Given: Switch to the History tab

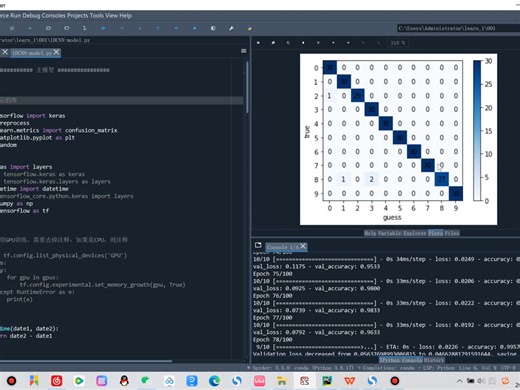Looking at the screenshot, I should [x=434, y=360].
